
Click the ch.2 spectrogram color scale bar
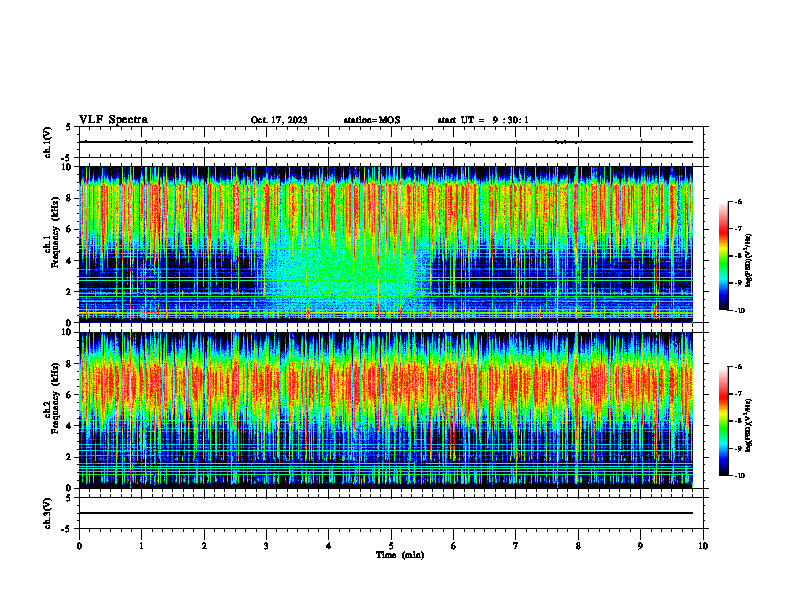coord(724,421)
